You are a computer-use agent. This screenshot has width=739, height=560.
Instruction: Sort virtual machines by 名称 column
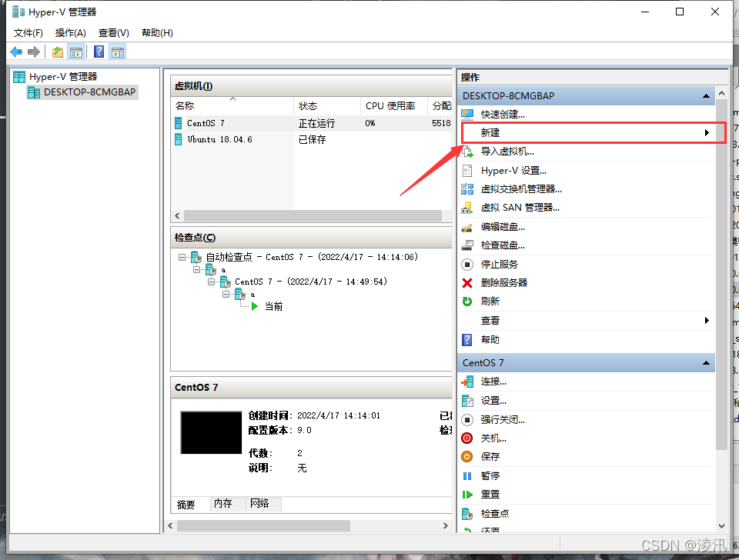pyautogui.click(x=232, y=106)
